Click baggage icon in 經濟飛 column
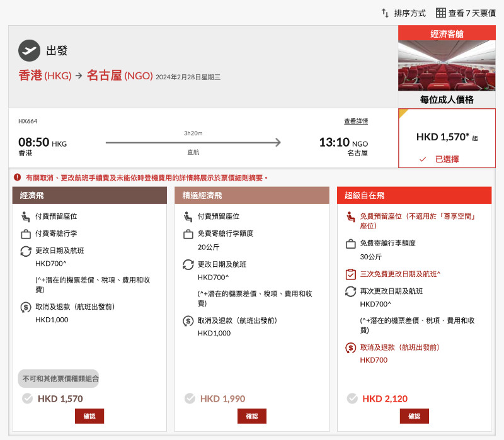Image resolution: width=504 pixels, height=440 pixels. tap(26, 234)
